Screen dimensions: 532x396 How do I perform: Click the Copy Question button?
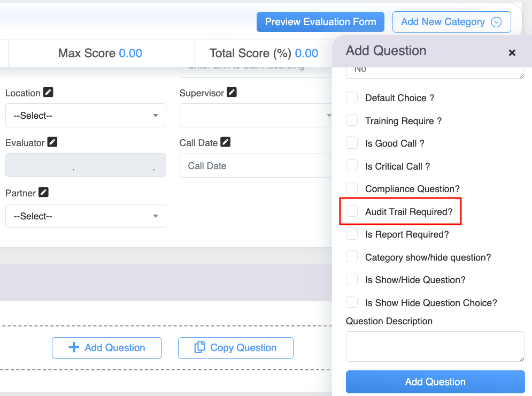tap(235, 348)
